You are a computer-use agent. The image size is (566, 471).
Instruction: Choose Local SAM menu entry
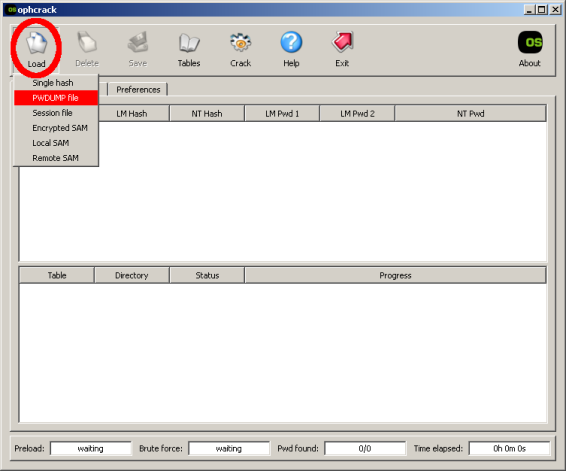click(56, 143)
